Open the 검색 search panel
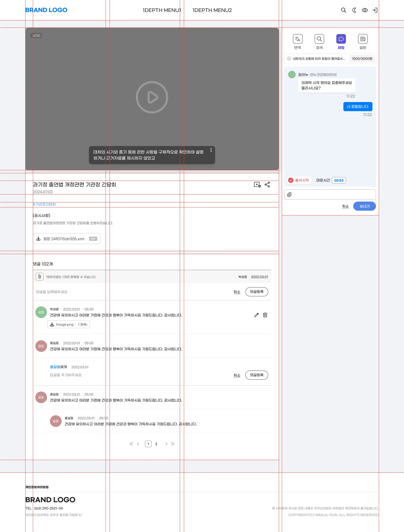The height and width of the screenshot is (532, 404). (x=319, y=42)
